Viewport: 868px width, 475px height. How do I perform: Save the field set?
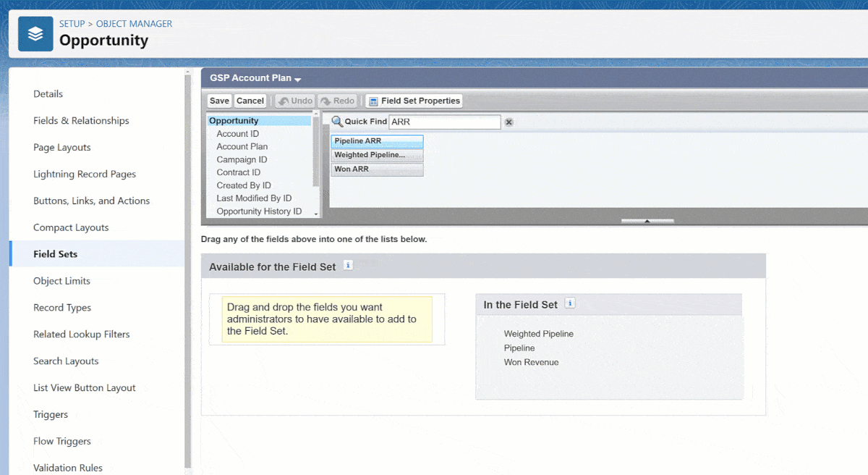coord(219,101)
